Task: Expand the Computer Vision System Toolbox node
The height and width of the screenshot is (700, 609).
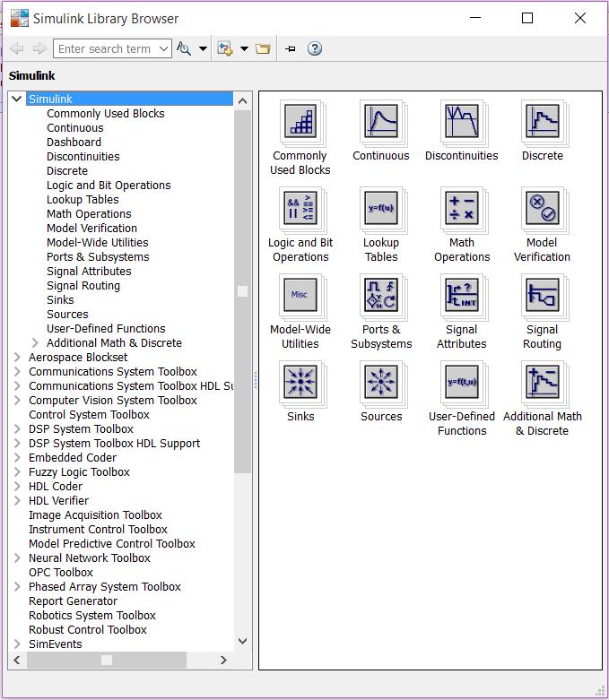Action: (17, 400)
